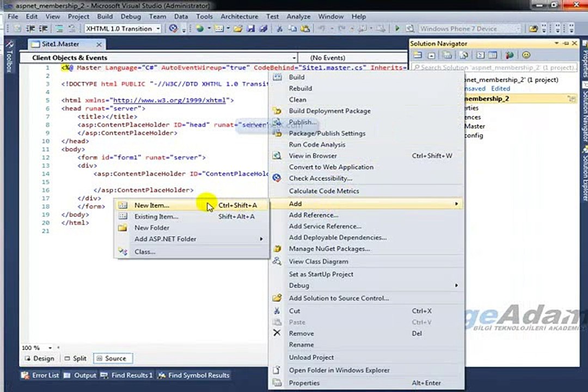Select the highlighted membership_2 project node

[x=520, y=99]
